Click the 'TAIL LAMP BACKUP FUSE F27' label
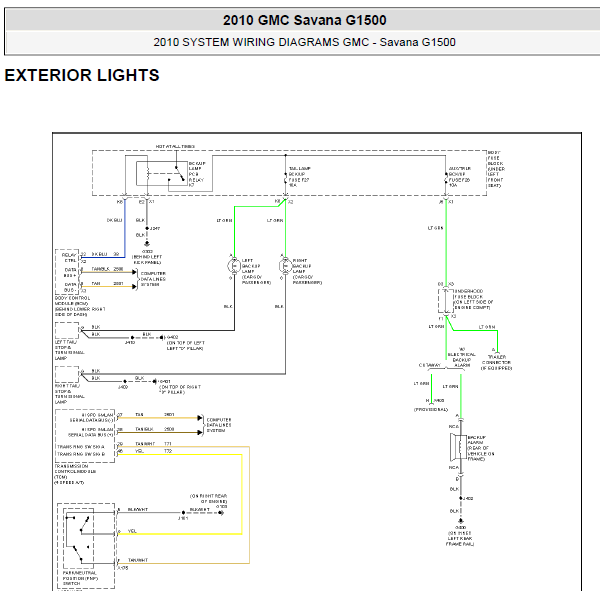600x591 pixels. pyautogui.click(x=300, y=177)
